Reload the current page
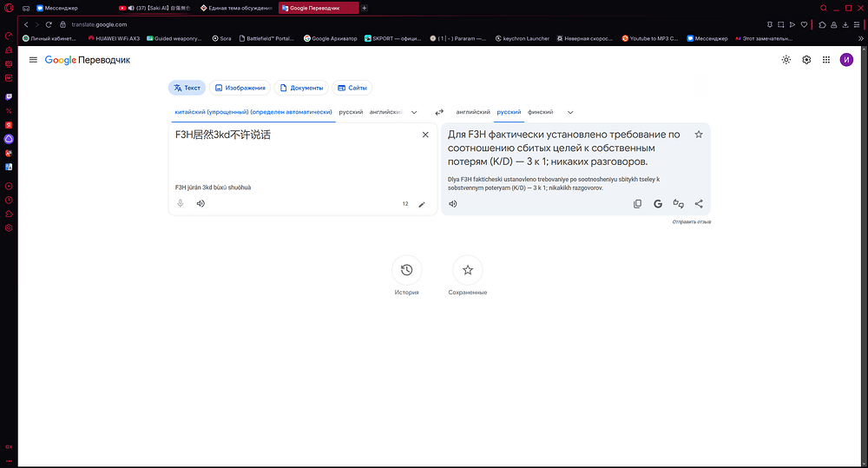The image size is (868, 468). coord(49,24)
